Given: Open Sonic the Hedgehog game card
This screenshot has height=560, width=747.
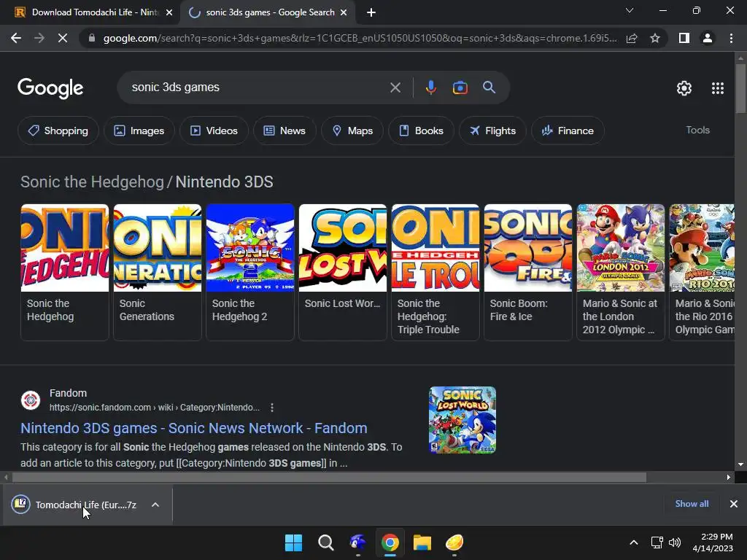Looking at the screenshot, I should coord(65,272).
